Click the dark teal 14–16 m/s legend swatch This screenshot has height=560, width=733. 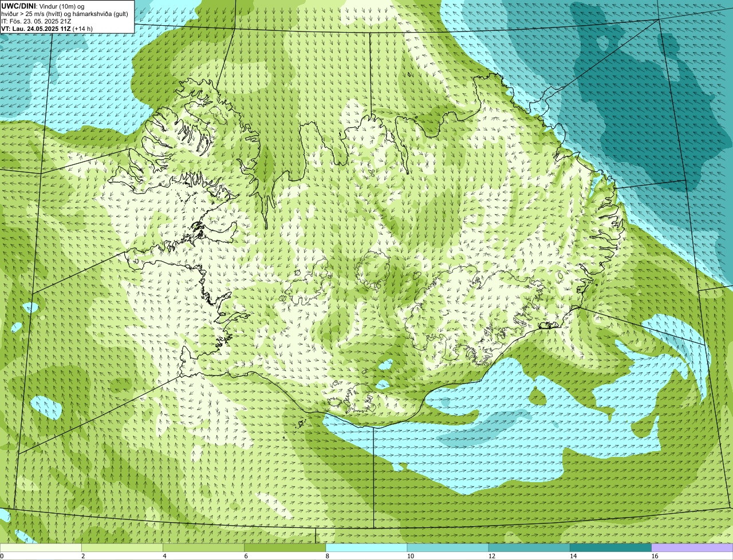[x=610, y=548]
